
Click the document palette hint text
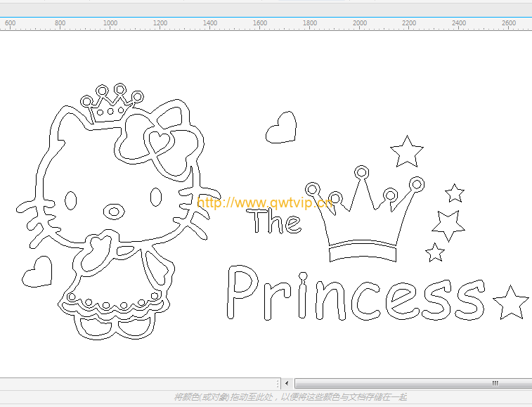[290, 397]
